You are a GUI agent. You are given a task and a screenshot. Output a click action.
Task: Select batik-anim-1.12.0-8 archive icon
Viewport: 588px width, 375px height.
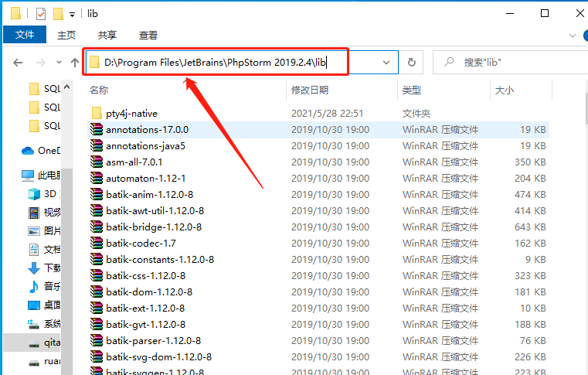[97, 194]
